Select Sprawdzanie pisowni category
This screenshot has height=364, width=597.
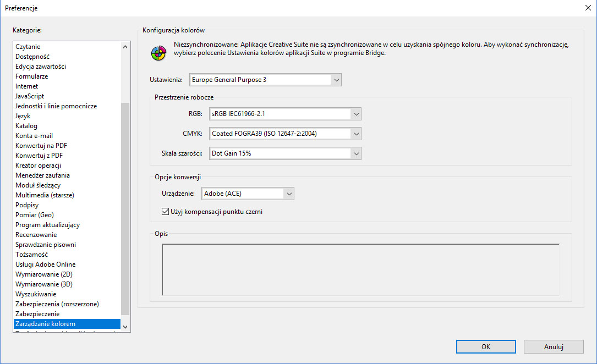tap(67, 244)
